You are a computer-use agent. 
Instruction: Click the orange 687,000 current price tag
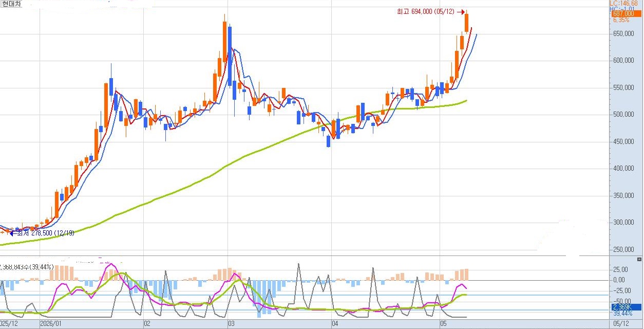[626, 14]
